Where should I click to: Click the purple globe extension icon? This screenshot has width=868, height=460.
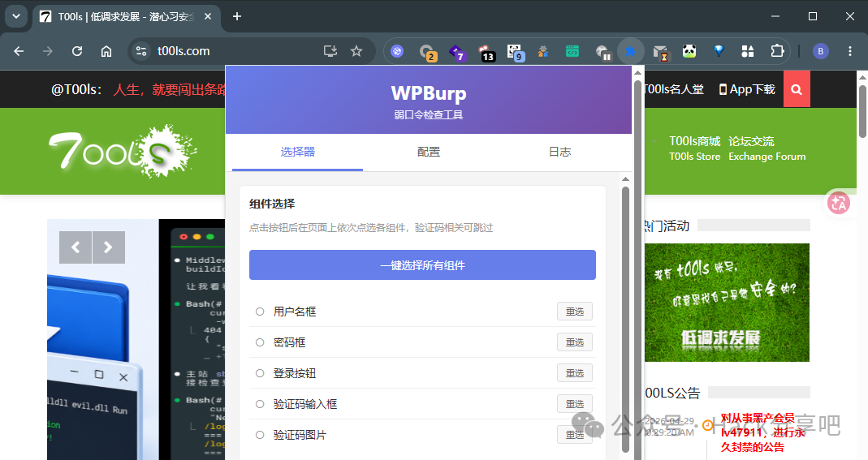click(x=397, y=51)
